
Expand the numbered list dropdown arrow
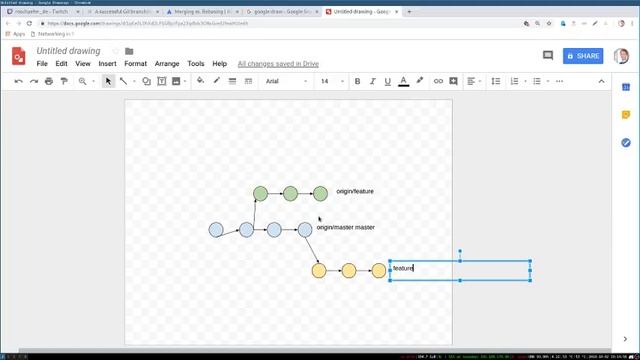tap(525, 81)
